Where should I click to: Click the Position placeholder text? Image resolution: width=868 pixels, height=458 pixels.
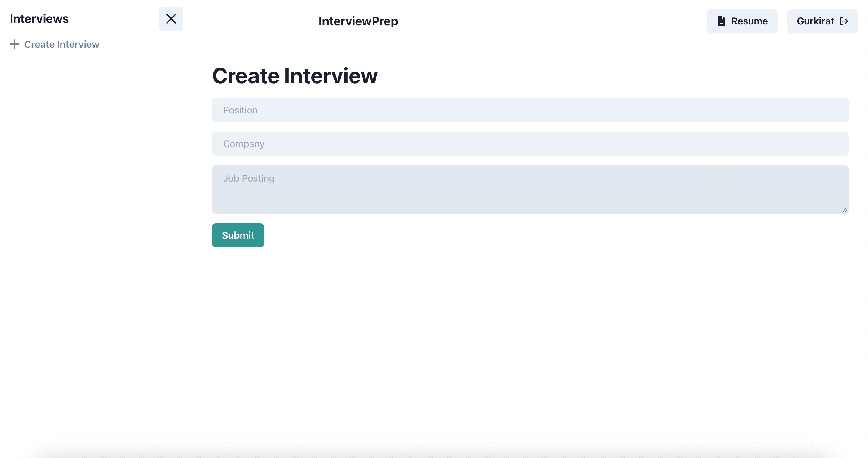coord(240,110)
